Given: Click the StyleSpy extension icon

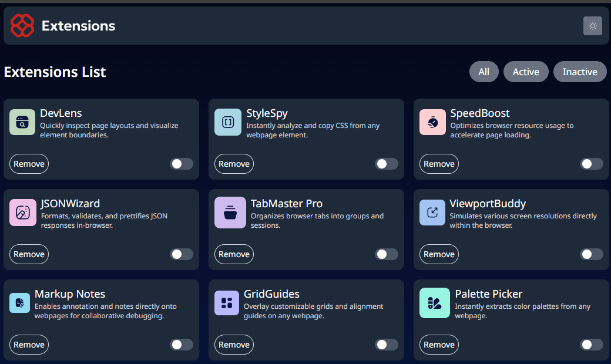Looking at the screenshot, I should point(228,122).
